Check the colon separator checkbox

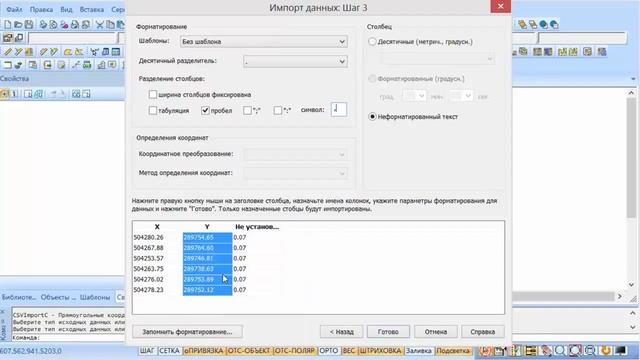pyautogui.click(x=278, y=110)
